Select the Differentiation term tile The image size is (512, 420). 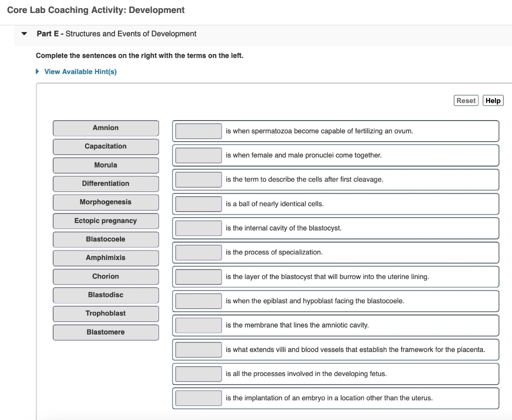pyautogui.click(x=105, y=183)
